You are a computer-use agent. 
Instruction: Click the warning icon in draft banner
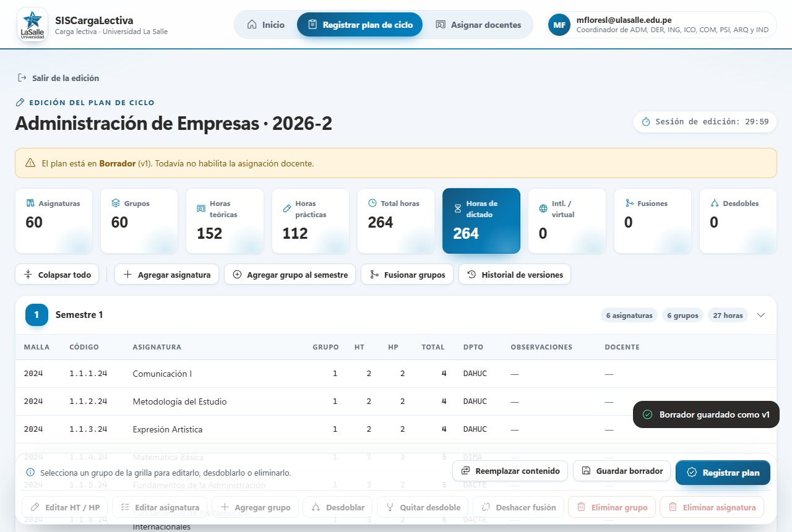click(30, 163)
